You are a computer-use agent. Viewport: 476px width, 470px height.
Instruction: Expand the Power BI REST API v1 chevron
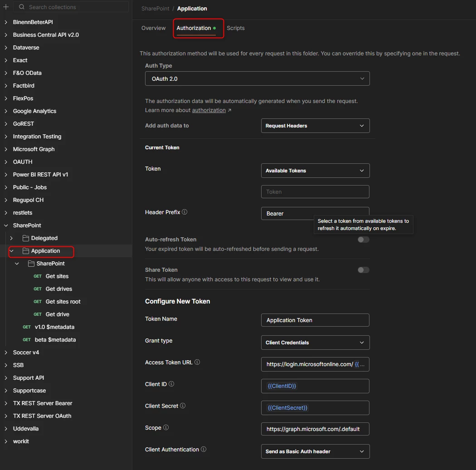(x=6, y=175)
